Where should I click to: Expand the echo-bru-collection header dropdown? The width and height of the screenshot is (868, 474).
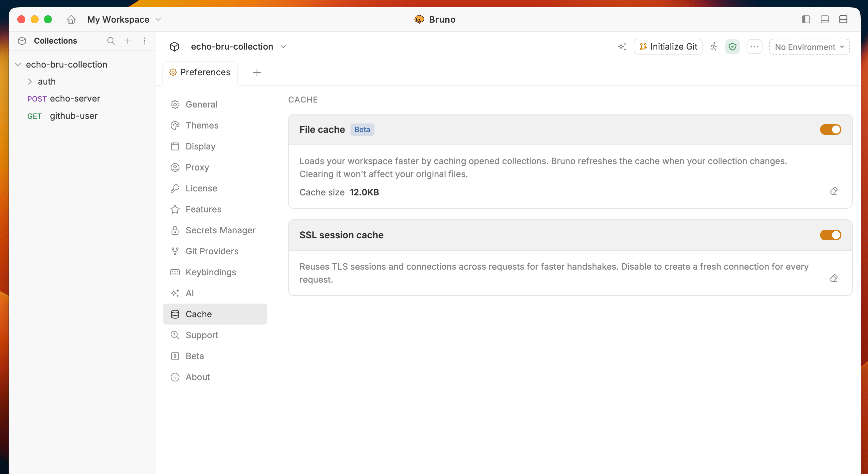click(x=283, y=47)
